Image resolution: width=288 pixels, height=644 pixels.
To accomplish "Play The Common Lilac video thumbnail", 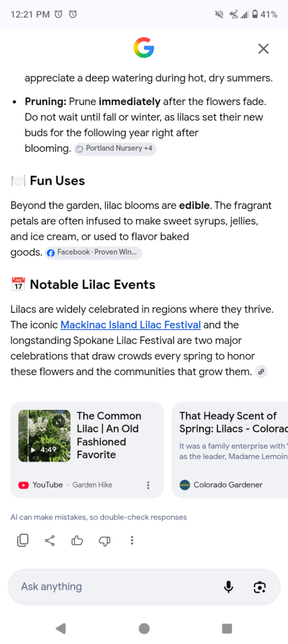I will coord(45,436).
